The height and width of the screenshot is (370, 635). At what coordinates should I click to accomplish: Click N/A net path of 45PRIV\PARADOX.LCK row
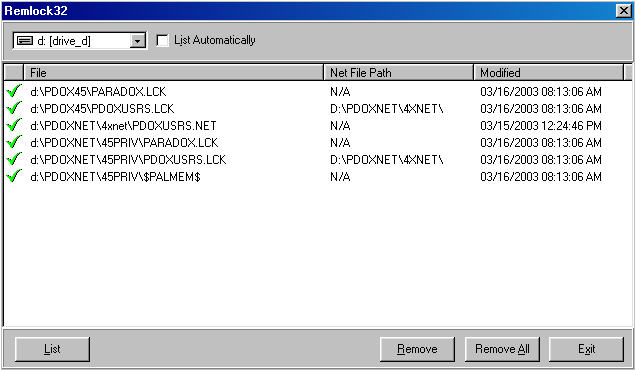[x=340, y=142]
